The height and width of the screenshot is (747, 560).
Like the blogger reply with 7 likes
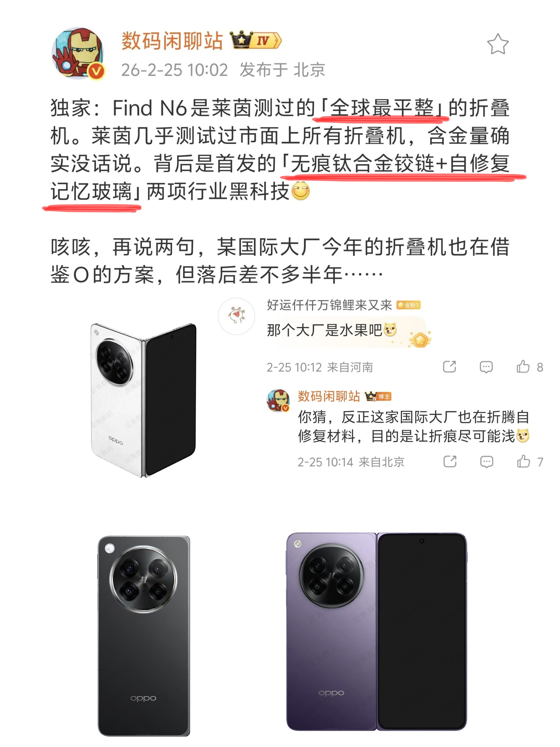[x=530, y=461]
